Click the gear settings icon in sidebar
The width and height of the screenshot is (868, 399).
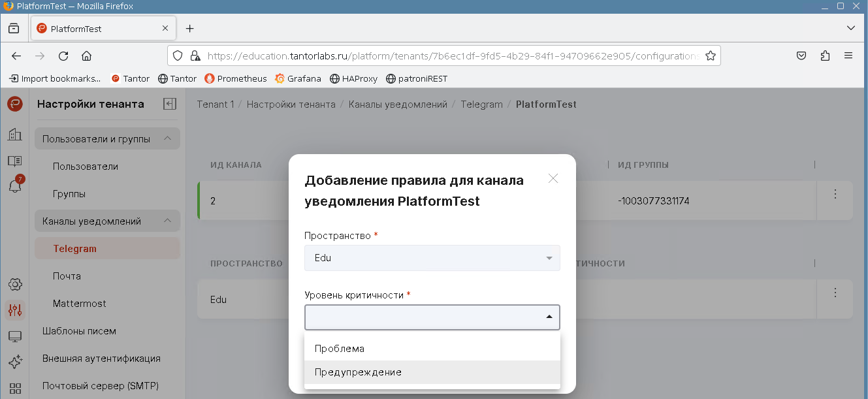pyautogui.click(x=15, y=284)
